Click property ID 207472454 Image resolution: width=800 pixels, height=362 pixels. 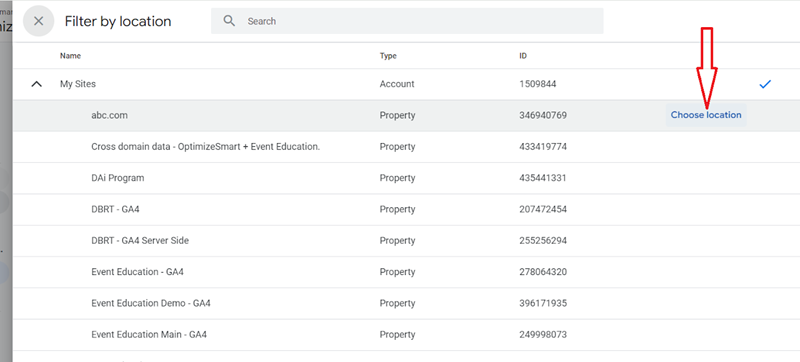coord(543,210)
